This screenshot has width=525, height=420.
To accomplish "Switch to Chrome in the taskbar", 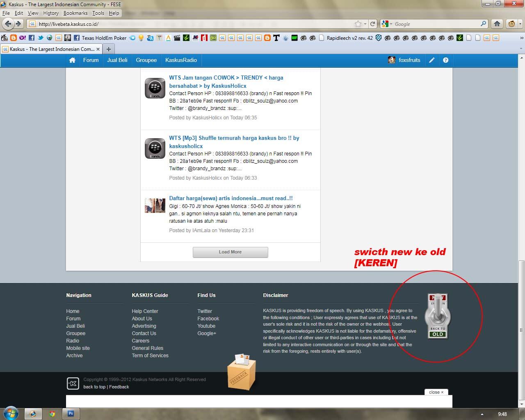I will [52, 414].
